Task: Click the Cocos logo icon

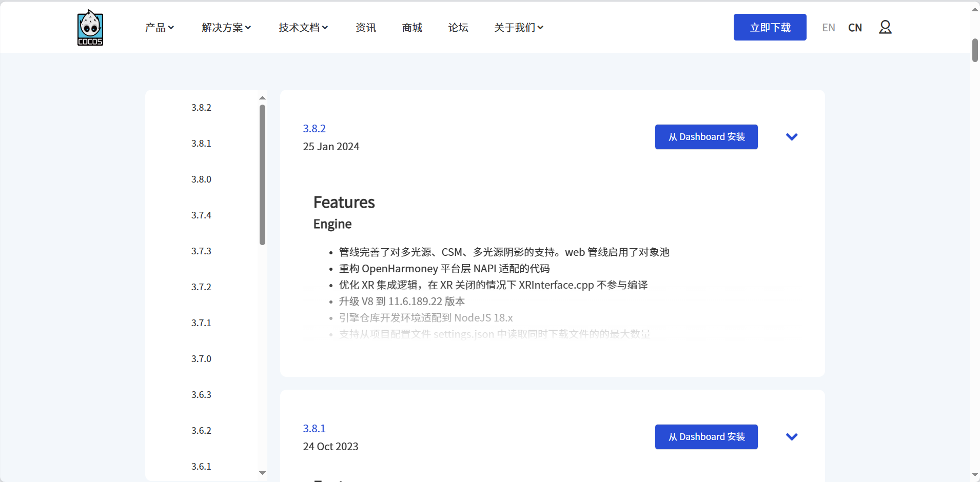Action: pyautogui.click(x=90, y=27)
